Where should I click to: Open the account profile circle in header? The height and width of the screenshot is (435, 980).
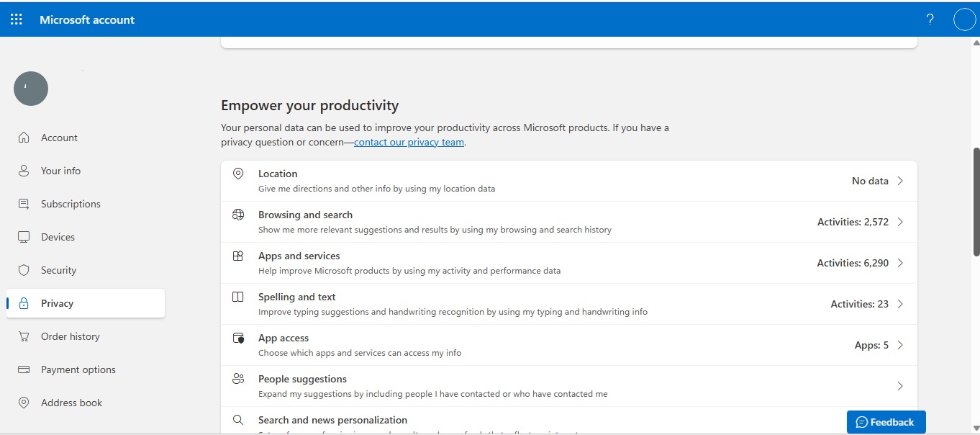point(964,19)
